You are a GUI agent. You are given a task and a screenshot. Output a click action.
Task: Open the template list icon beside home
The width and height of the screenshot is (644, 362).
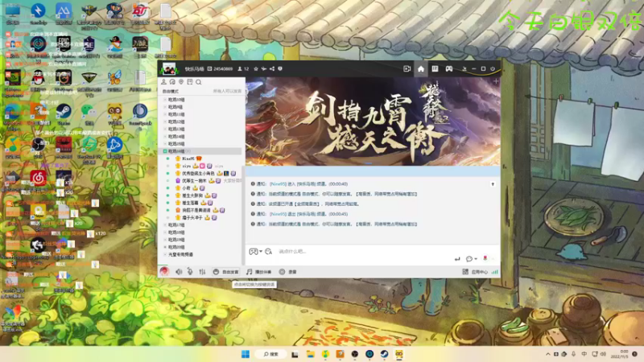(435, 69)
